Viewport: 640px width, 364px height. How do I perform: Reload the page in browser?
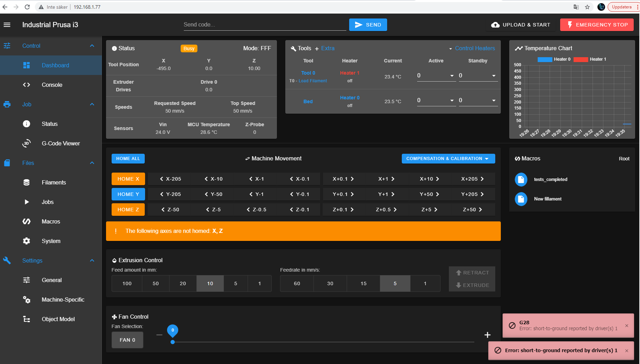click(x=27, y=7)
